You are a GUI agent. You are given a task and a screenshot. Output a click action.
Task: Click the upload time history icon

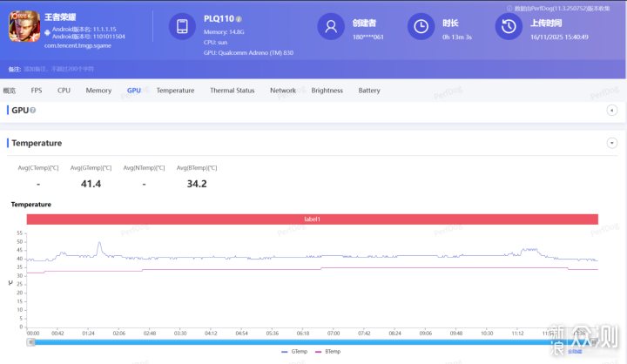[507, 27]
